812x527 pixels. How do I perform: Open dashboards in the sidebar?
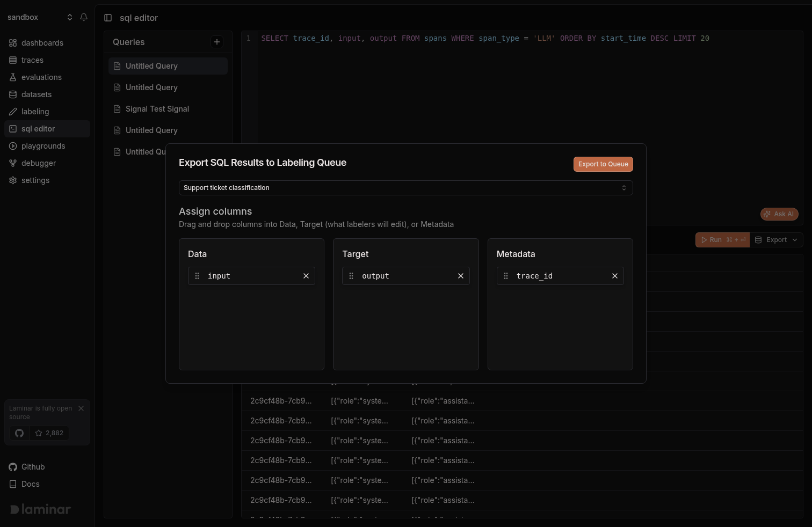(x=47, y=43)
